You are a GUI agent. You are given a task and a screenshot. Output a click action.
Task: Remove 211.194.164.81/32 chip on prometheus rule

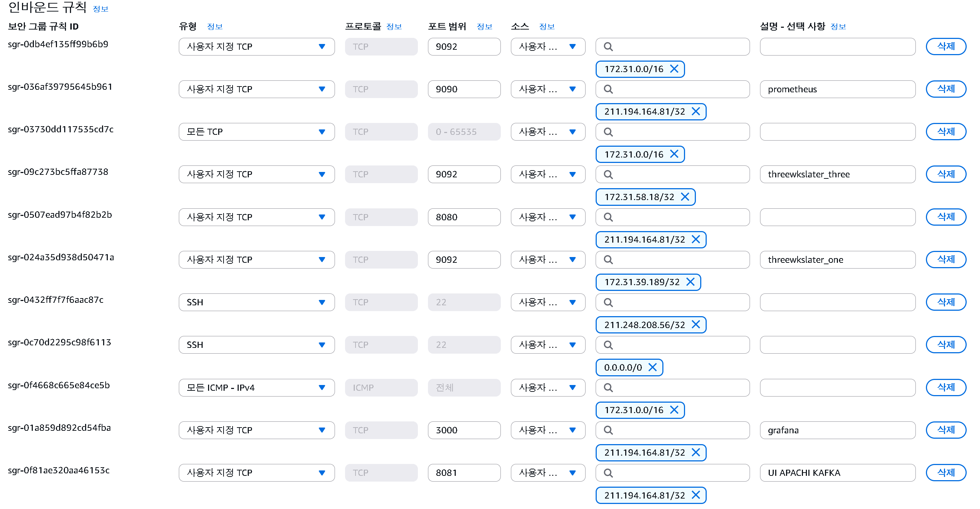point(696,111)
